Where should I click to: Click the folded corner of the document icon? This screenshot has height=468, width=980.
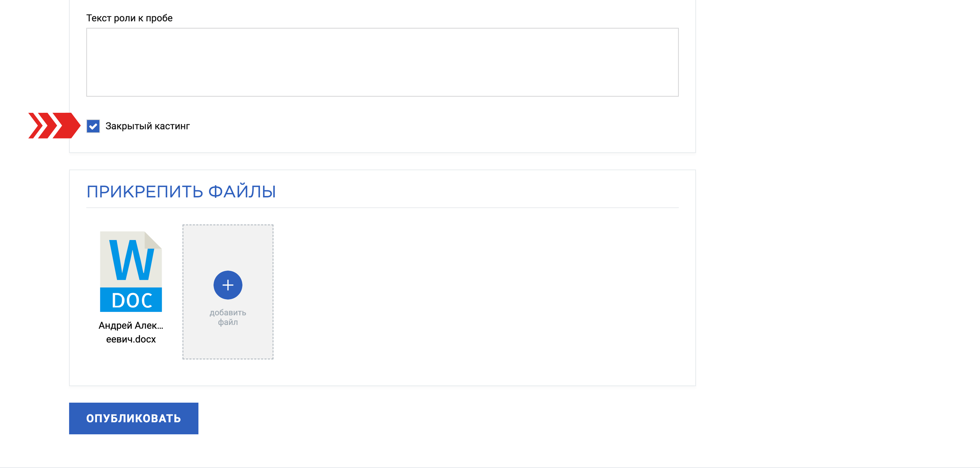tap(154, 240)
